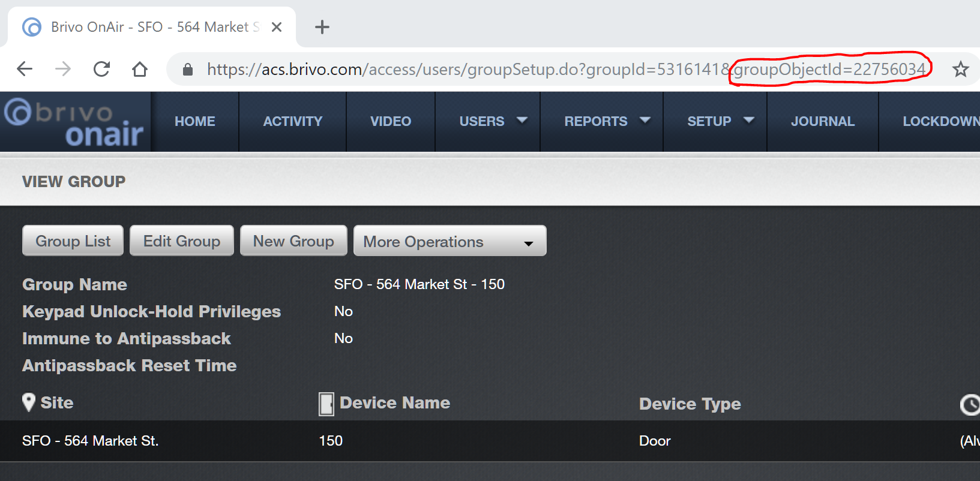980x481 pixels.
Task: Click group name value SFO - 564 Market St - 150
Action: click(419, 284)
